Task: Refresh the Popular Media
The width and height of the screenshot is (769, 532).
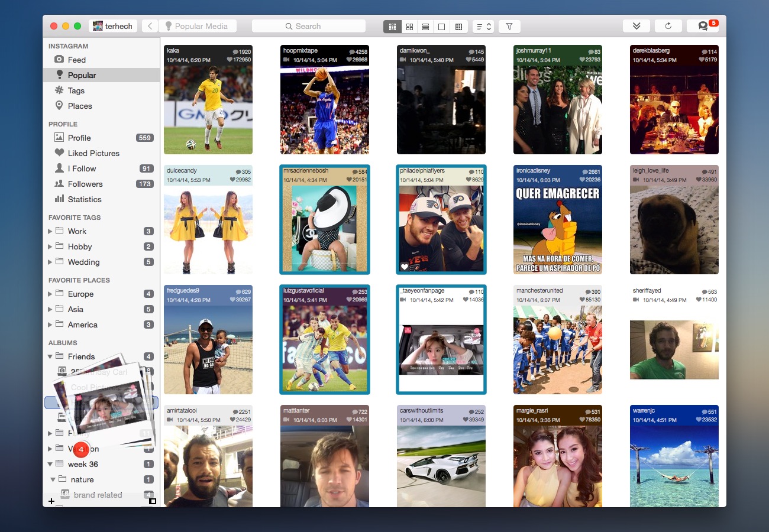Action: coord(668,26)
